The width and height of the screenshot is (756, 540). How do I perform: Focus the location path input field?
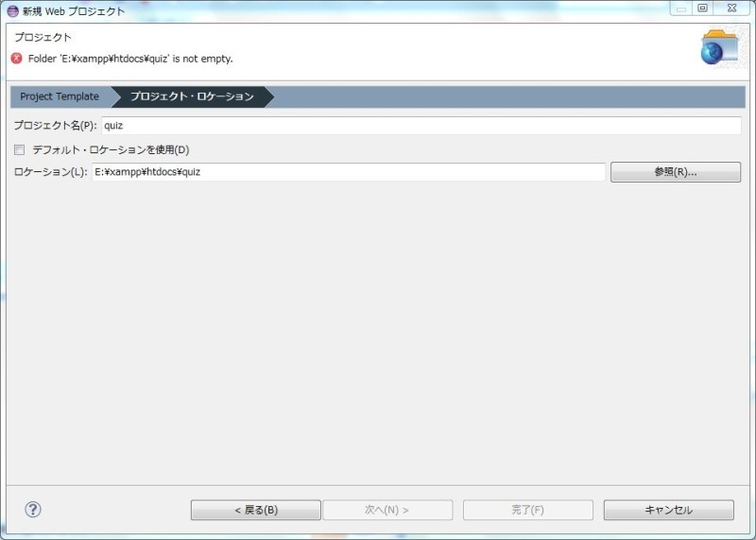click(x=349, y=172)
